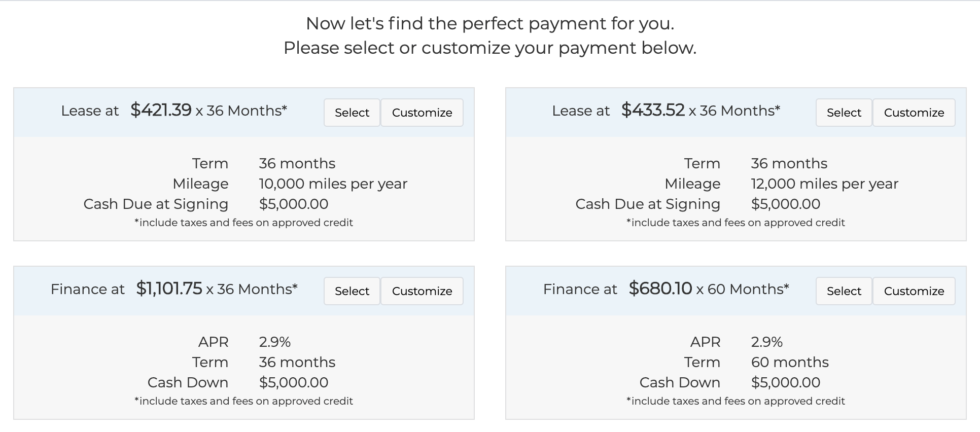980x432 pixels.
Task: Select the $1,101.75 finance offer
Action: click(x=352, y=291)
